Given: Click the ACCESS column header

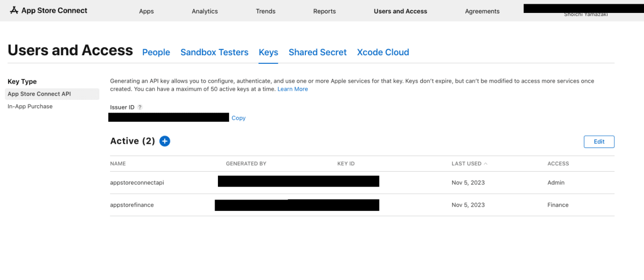Looking at the screenshot, I should [558, 164].
